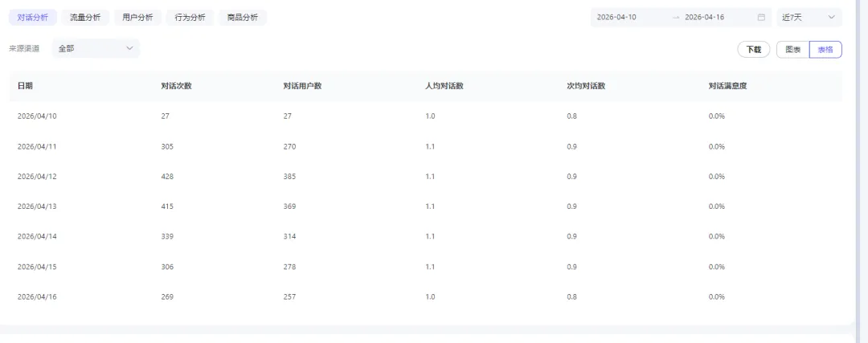Click the 日期 column header

[x=25, y=86]
